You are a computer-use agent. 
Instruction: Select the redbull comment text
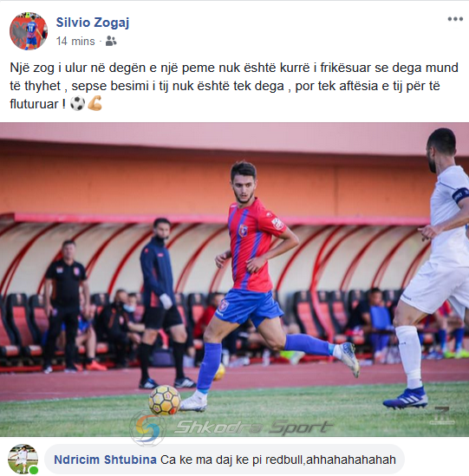click(278, 460)
